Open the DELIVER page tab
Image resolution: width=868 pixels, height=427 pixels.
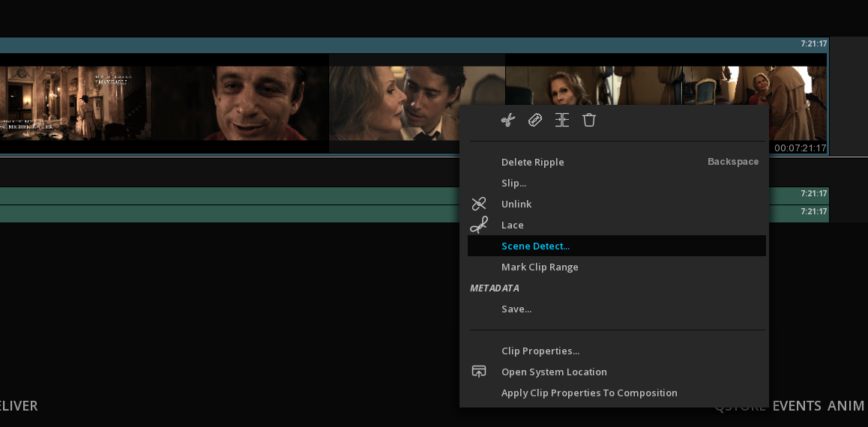click(18, 406)
